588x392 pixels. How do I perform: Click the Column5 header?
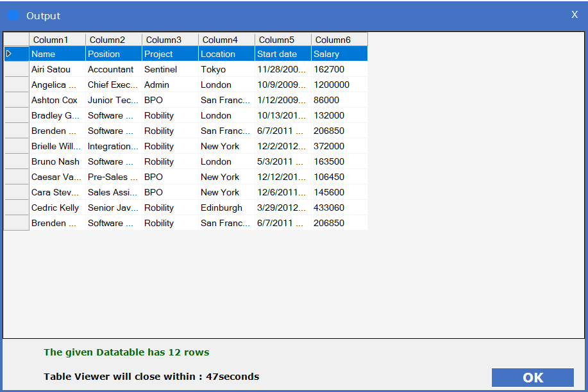(x=283, y=40)
